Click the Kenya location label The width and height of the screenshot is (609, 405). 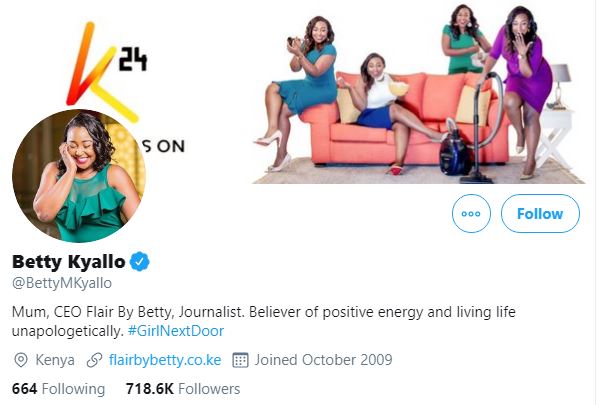pos(56,359)
